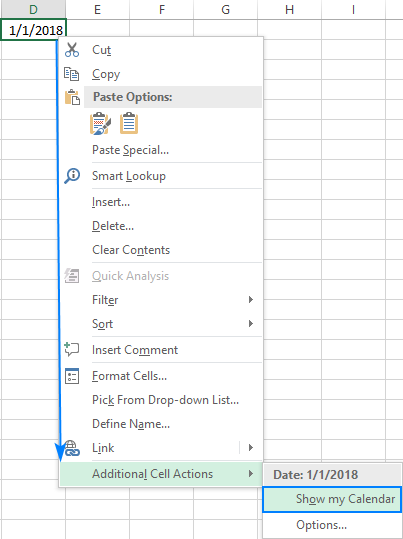Click the Paste Options clipboard icon

pyautogui.click(x=72, y=97)
